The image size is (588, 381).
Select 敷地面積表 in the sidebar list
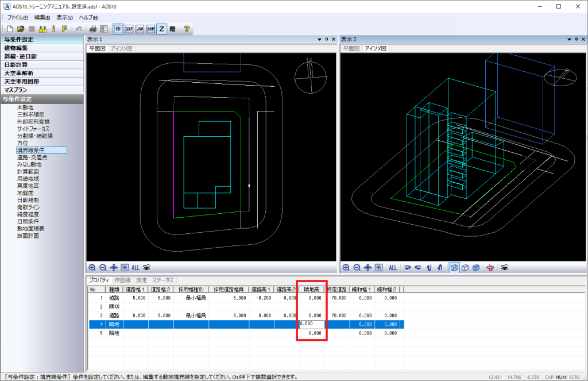click(x=31, y=229)
